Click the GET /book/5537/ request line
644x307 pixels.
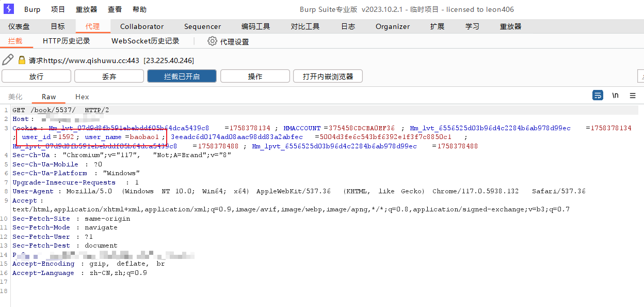(61, 110)
